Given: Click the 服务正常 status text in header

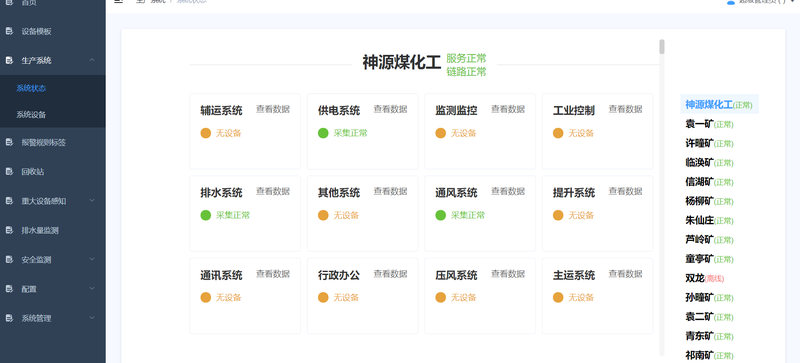Looking at the screenshot, I should coord(466,58).
